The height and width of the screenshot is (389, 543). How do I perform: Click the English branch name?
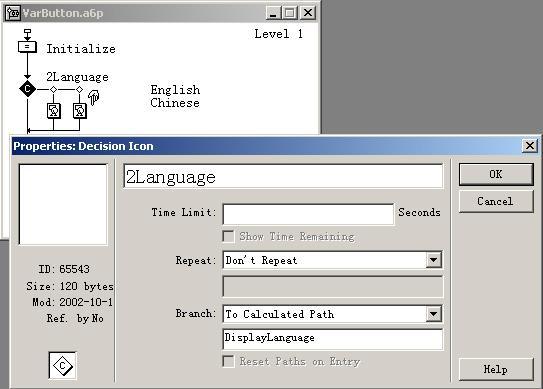(175, 90)
